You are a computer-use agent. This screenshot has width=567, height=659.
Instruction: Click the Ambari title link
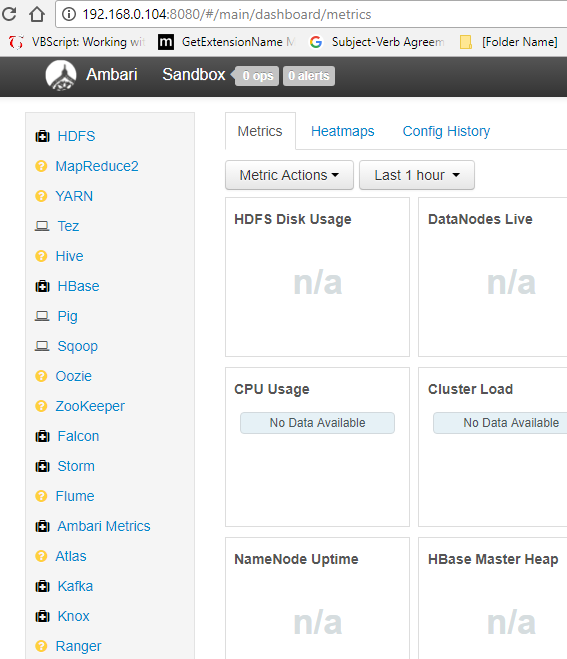112,74
